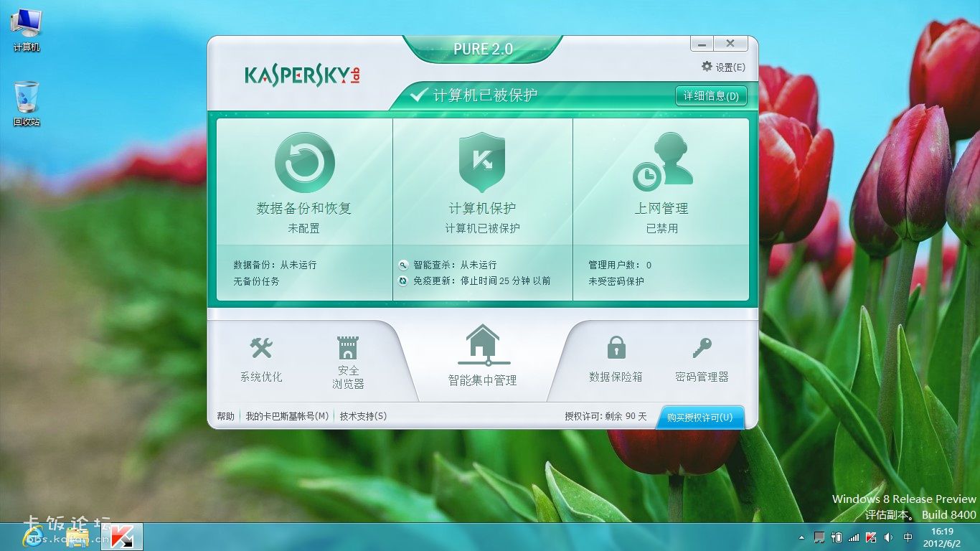Show hidden tray icons arrow

click(x=801, y=537)
